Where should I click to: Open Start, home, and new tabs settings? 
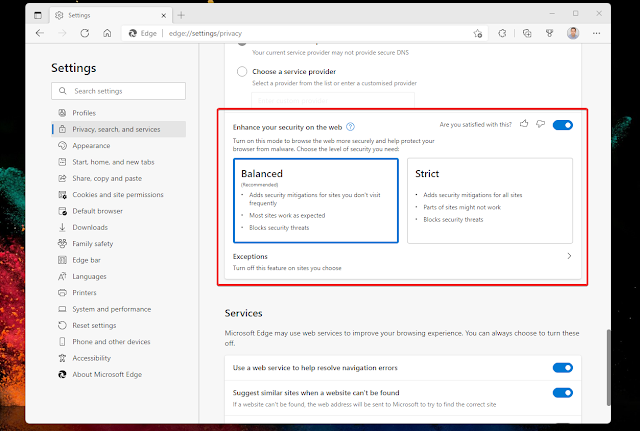[x=119, y=162]
